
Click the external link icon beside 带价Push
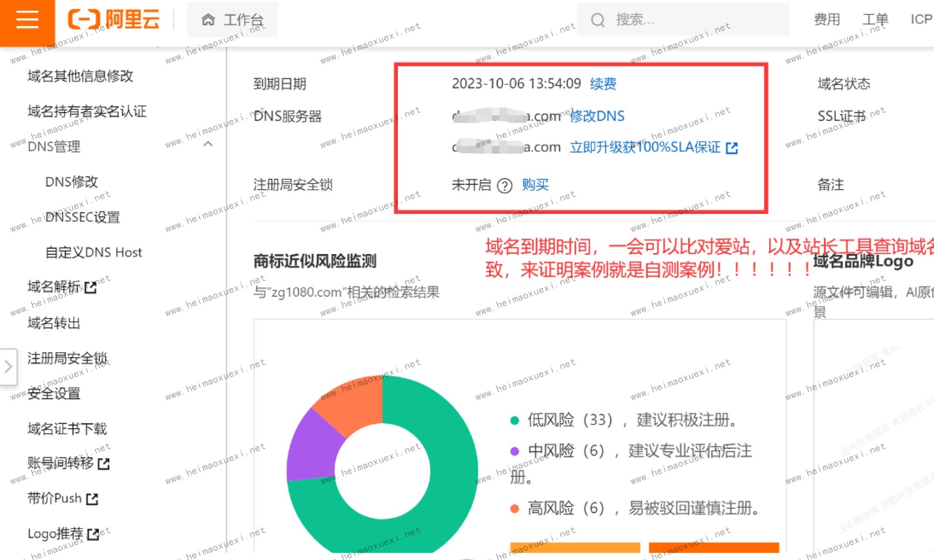pos(92,499)
